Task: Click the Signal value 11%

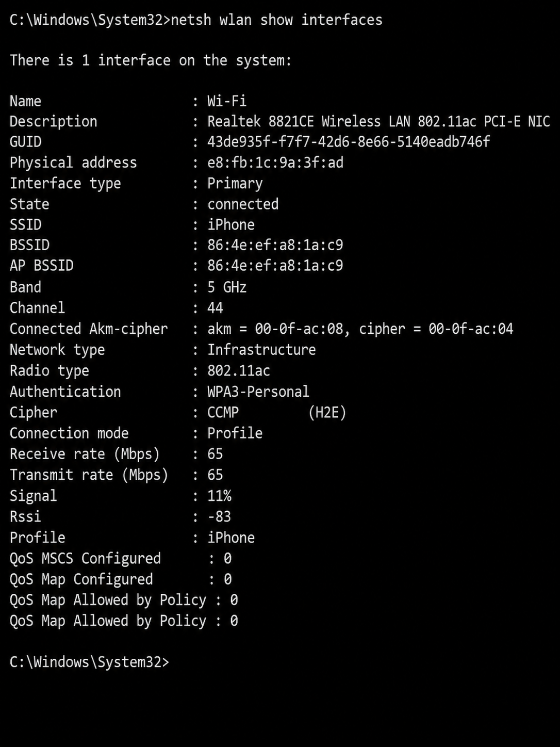Action: [219, 496]
